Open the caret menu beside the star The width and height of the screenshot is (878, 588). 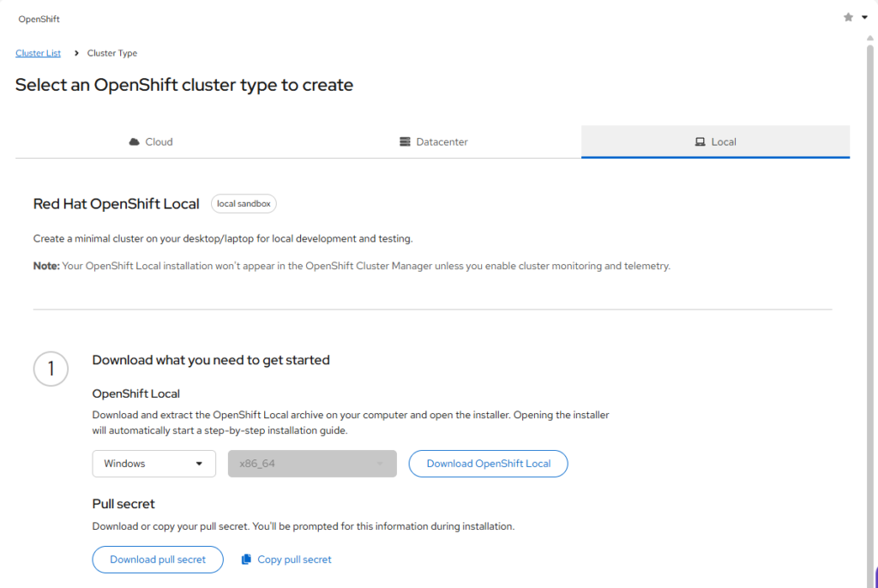click(x=864, y=17)
